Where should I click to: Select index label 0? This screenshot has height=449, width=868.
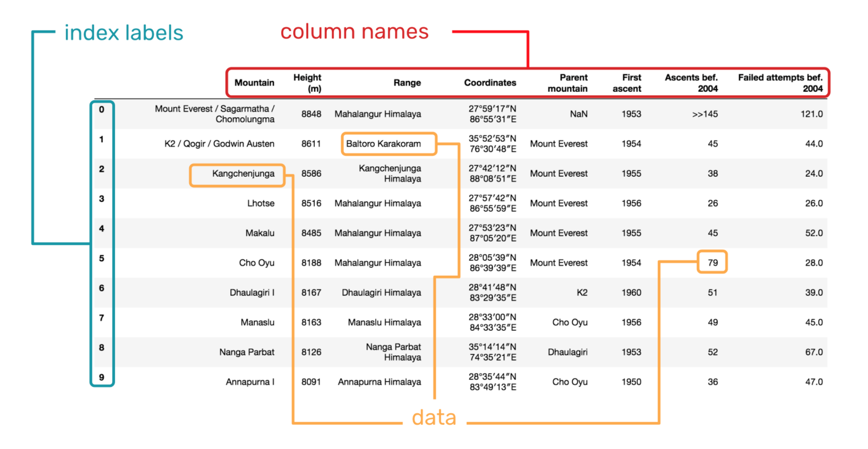point(102,109)
